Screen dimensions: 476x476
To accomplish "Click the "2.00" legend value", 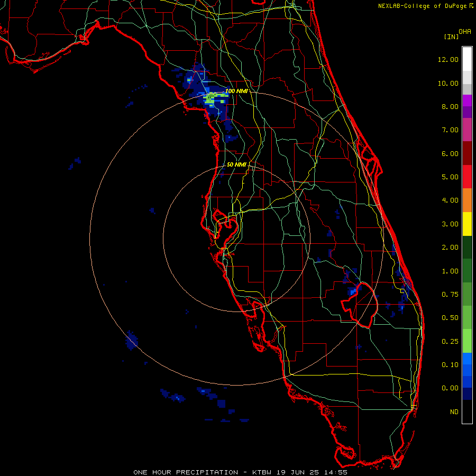I will 450,248.
